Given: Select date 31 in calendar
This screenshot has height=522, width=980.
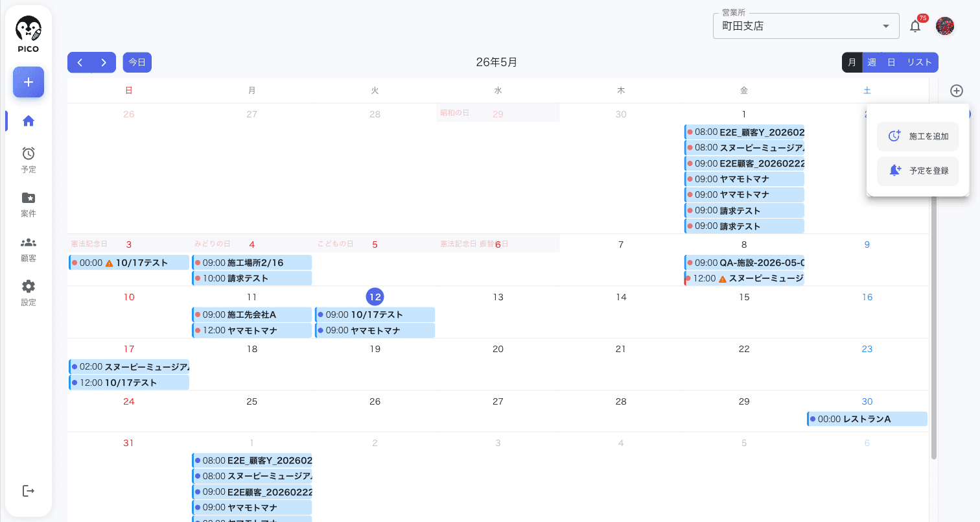Looking at the screenshot, I should tap(128, 443).
